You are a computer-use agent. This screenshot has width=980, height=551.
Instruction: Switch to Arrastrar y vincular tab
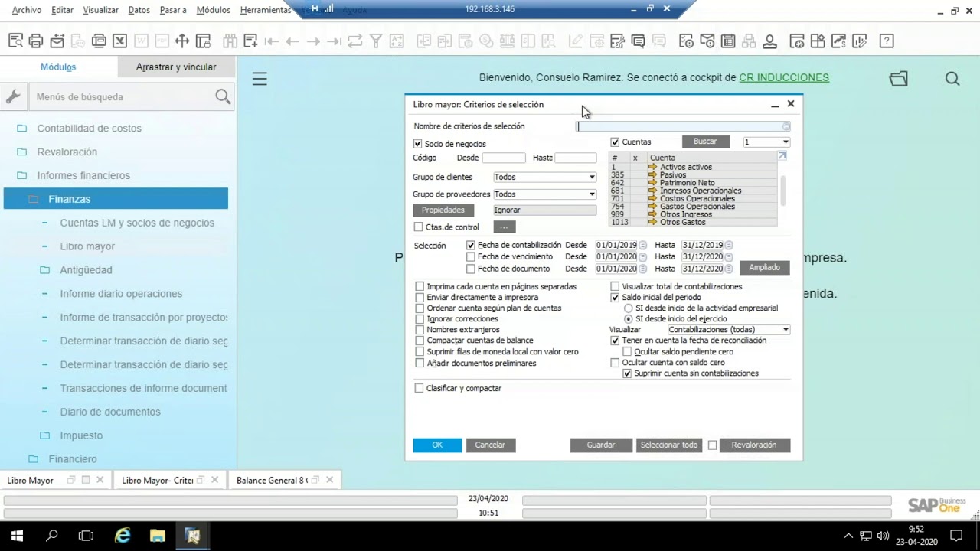click(x=176, y=67)
